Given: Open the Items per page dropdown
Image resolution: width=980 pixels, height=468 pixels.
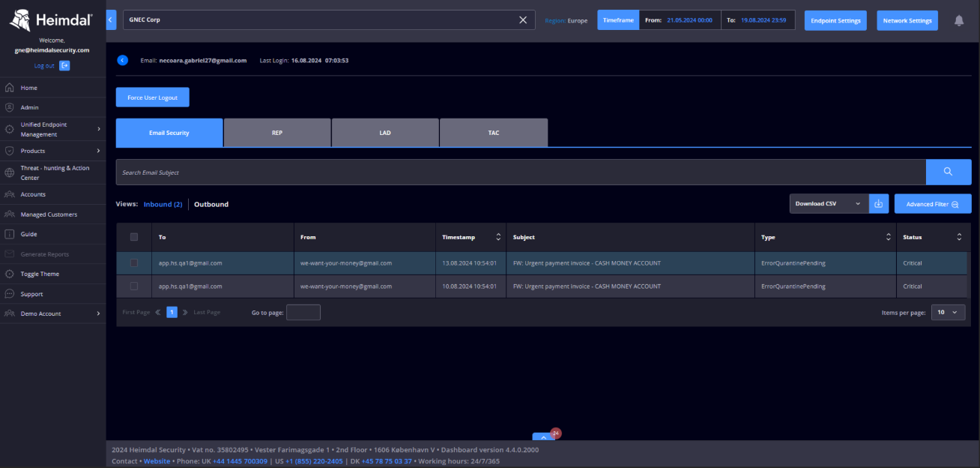Looking at the screenshot, I should 948,313.
